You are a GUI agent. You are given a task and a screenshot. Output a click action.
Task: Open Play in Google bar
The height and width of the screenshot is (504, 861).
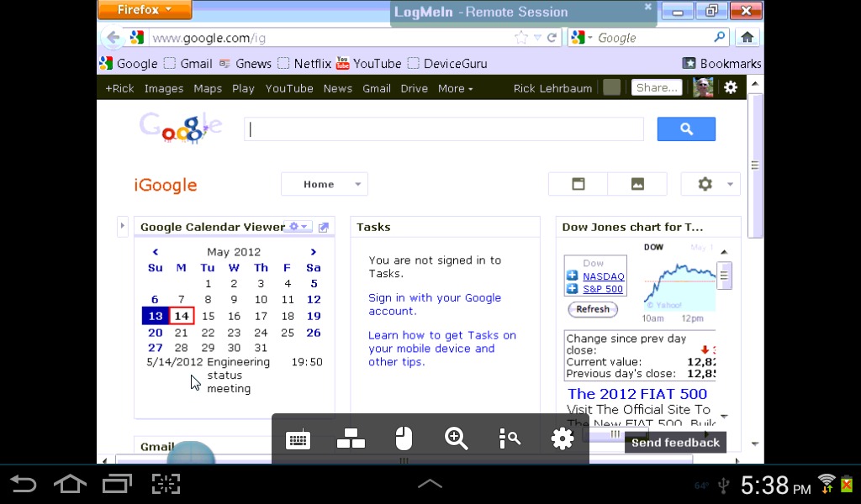[243, 88]
